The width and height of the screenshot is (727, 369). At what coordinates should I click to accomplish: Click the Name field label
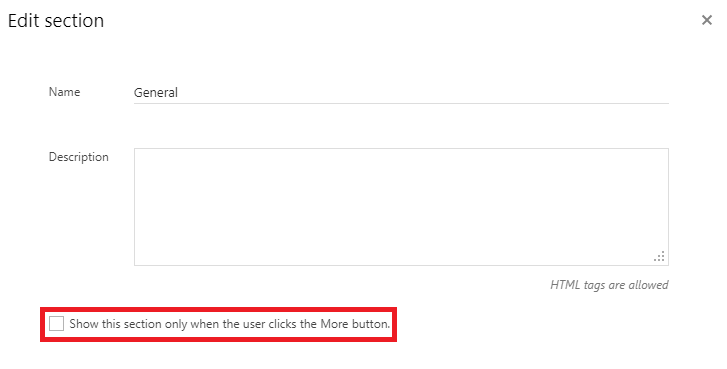click(x=64, y=92)
